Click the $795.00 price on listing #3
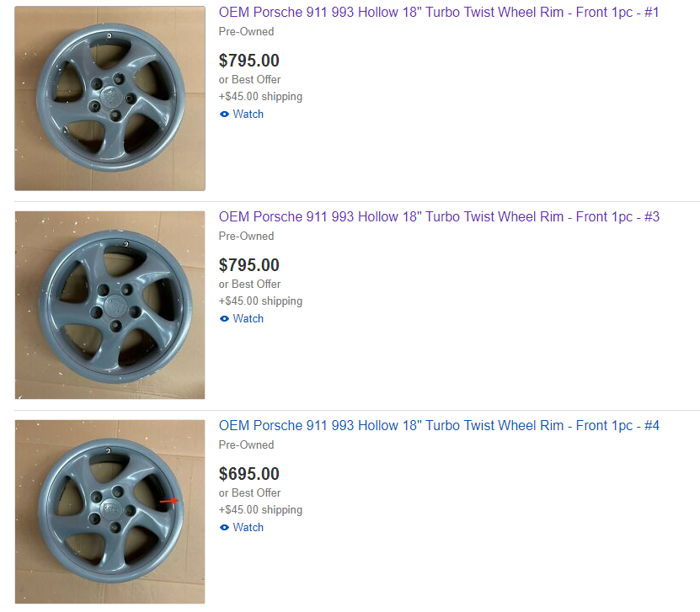700x612 pixels. pos(248,265)
